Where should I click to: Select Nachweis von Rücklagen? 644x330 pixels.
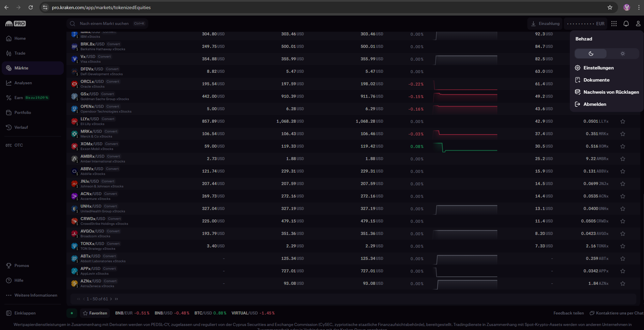point(607,92)
